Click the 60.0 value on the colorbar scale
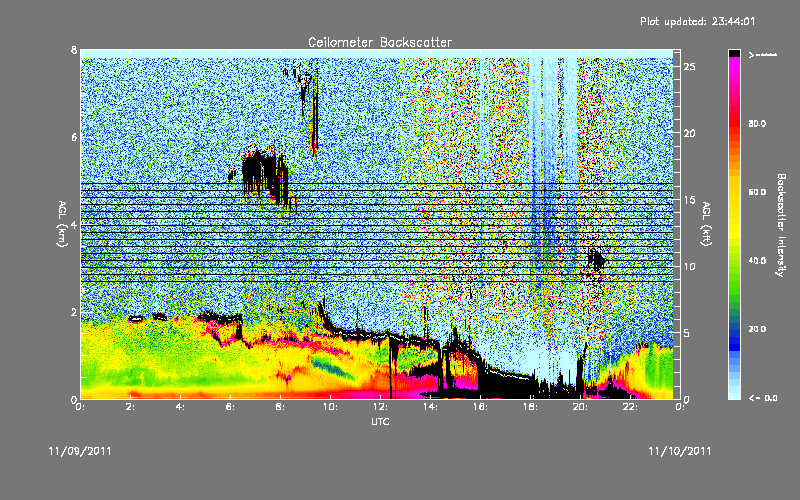This screenshot has height=500, width=800. tap(757, 192)
